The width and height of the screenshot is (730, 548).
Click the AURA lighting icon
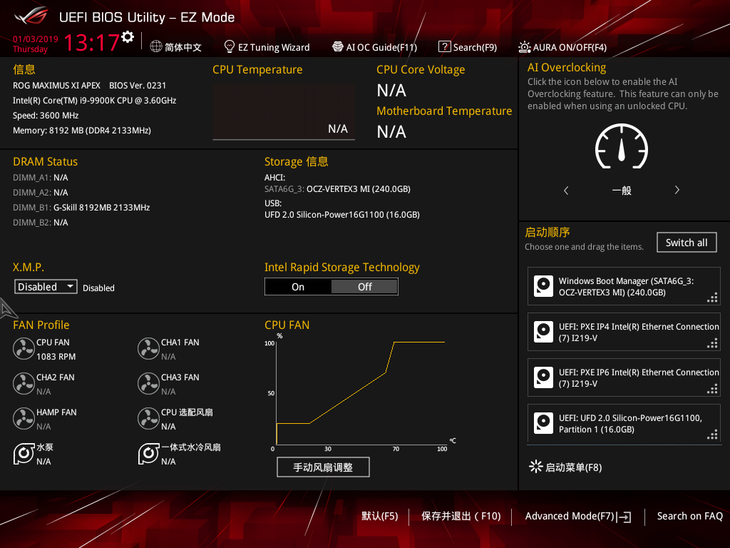click(x=524, y=47)
